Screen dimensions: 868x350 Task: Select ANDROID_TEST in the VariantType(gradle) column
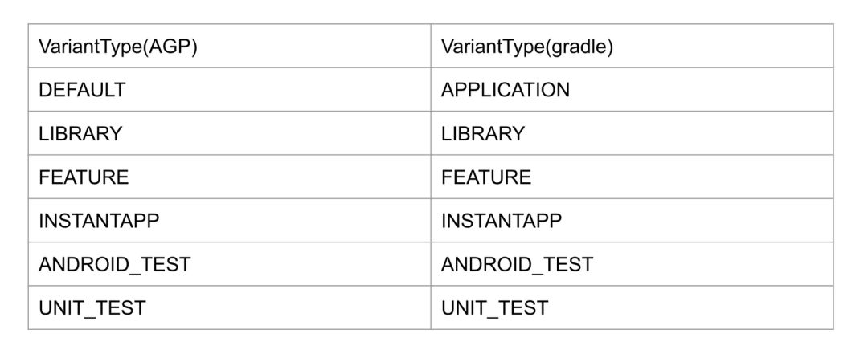[x=516, y=264]
